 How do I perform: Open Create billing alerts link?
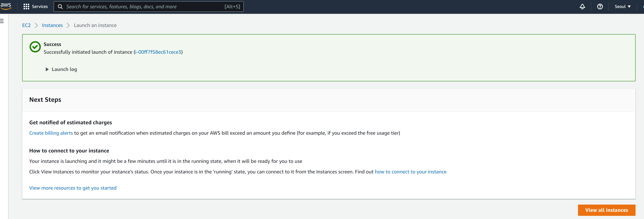(x=51, y=133)
